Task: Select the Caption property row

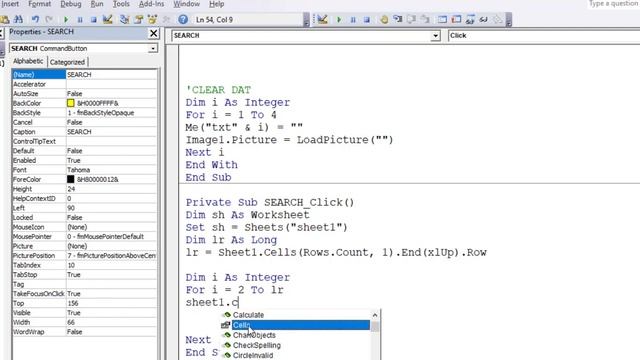Action: [x=84, y=132]
